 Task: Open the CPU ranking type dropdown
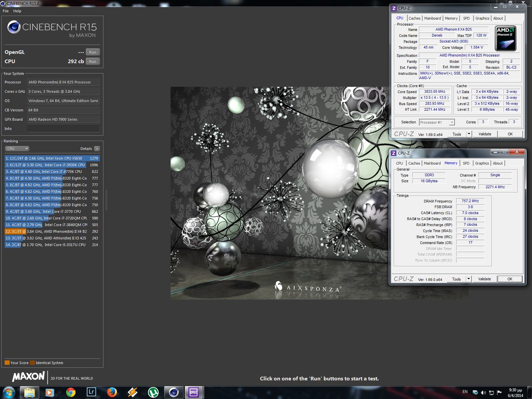[x=17, y=149]
